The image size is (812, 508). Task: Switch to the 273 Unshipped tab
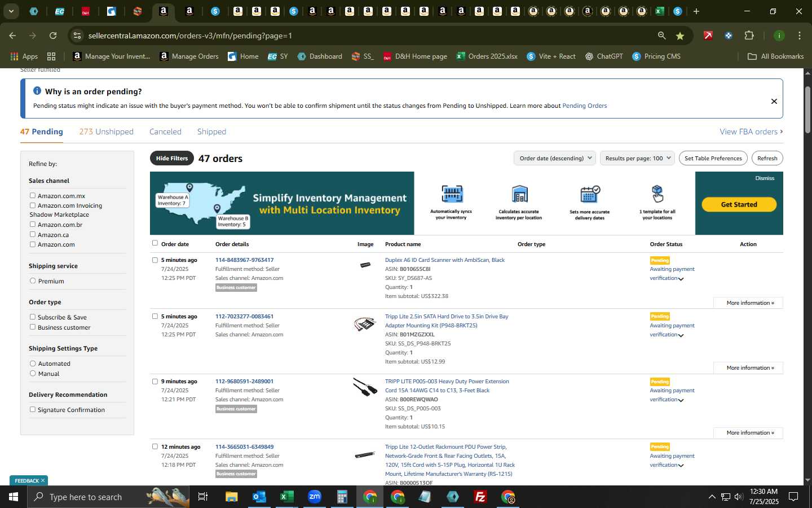pos(106,132)
